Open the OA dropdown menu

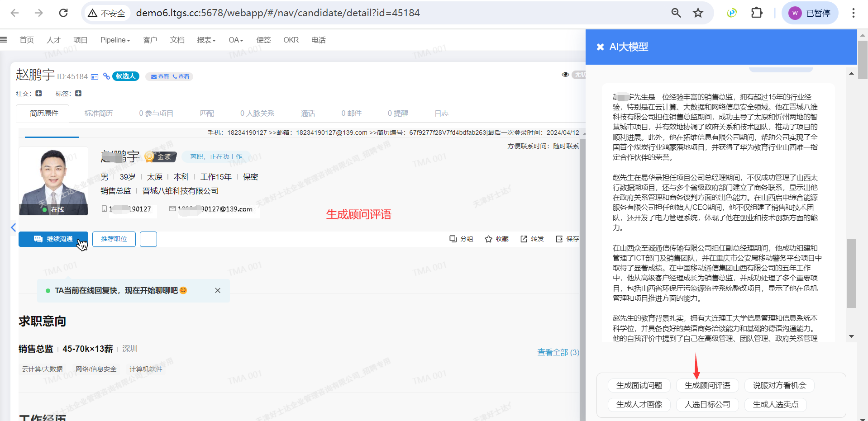coord(236,40)
